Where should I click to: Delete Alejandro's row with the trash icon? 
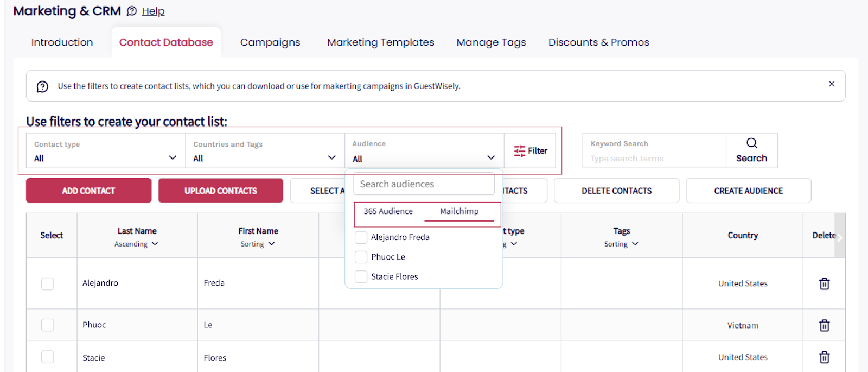pos(824,283)
